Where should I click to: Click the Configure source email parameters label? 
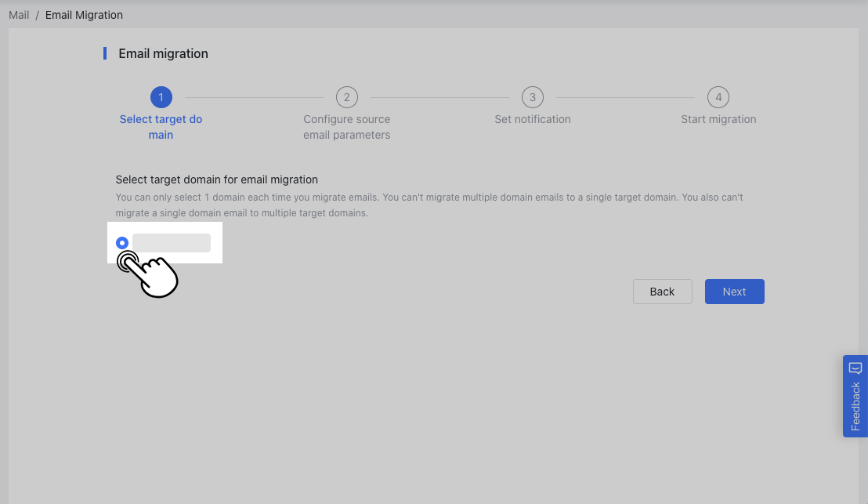(346, 126)
